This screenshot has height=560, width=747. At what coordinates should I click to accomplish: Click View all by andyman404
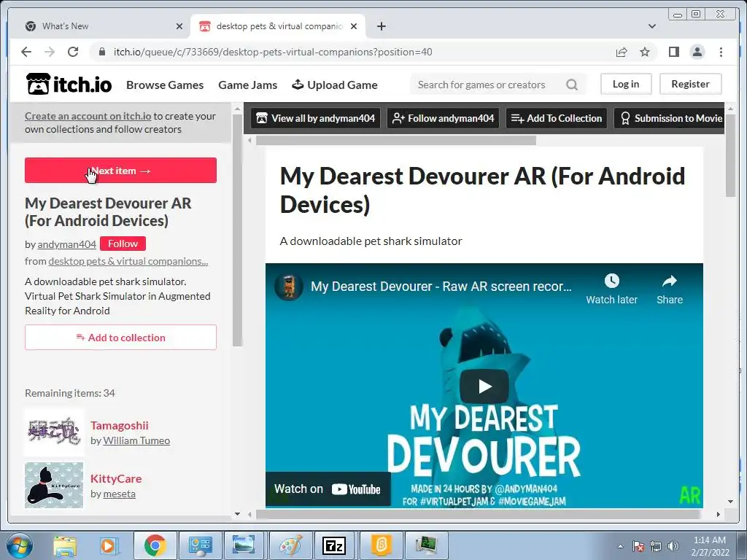coord(315,118)
